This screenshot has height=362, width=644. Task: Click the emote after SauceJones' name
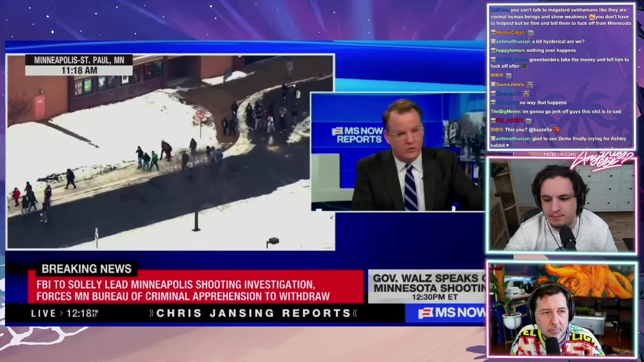coord(530,84)
